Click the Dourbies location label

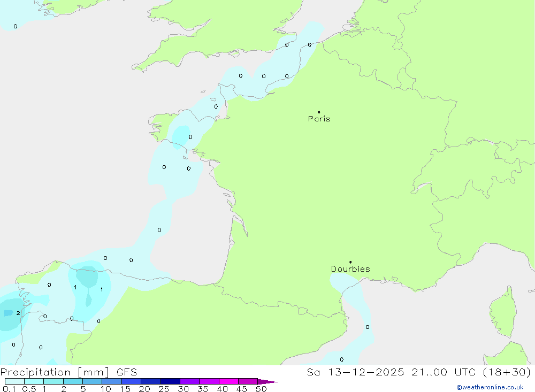tap(350, 269)
